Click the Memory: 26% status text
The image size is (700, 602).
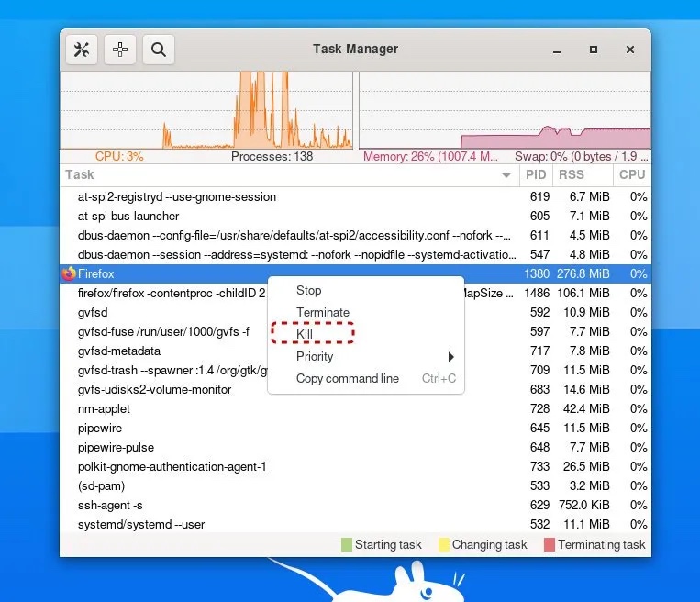click(430, 156)
